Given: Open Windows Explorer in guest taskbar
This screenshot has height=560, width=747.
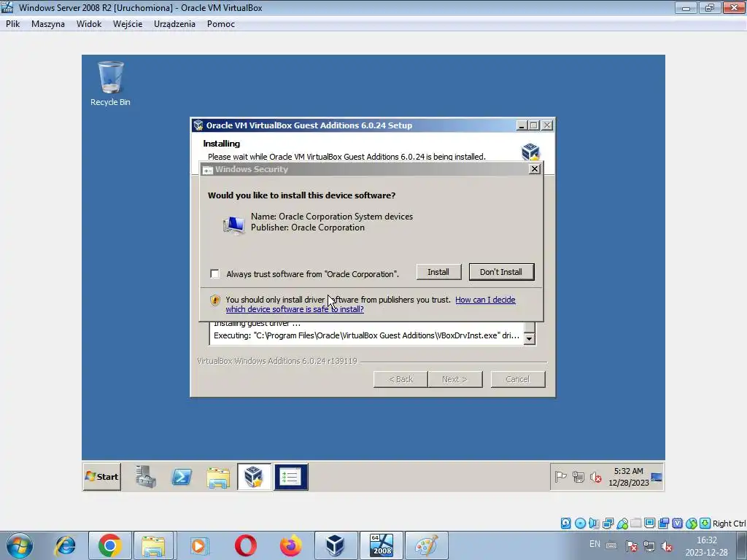Looking at the screenshot, I should tap(218, 477).
